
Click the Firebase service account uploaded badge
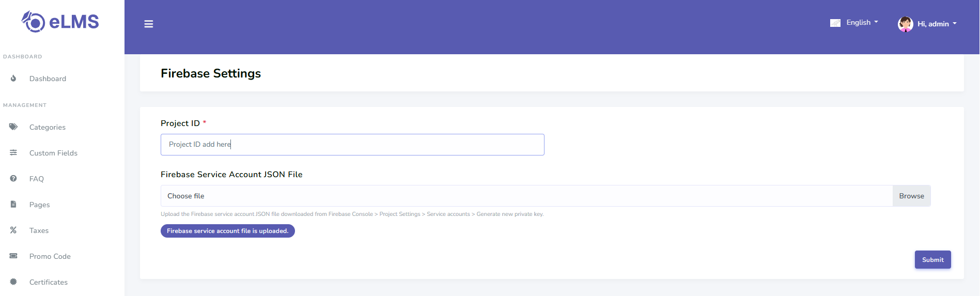tap(228, 231)
